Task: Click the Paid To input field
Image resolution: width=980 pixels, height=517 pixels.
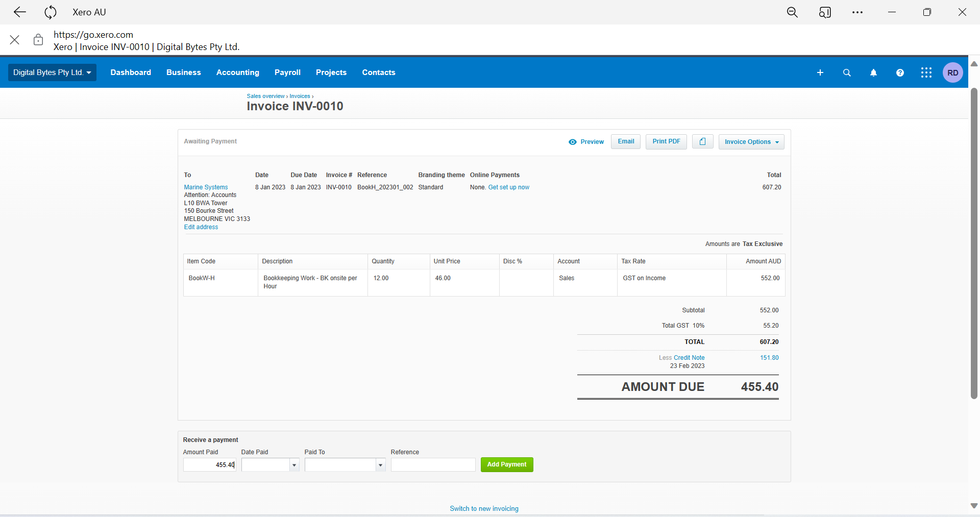Action: click(340, 465)
